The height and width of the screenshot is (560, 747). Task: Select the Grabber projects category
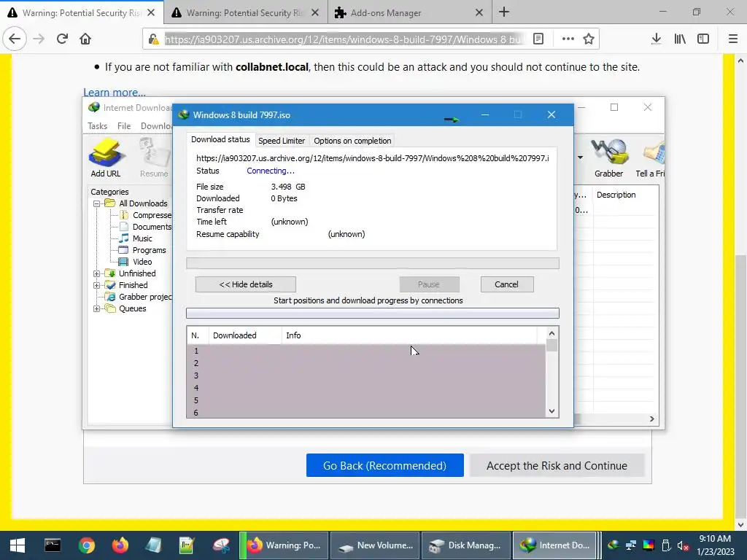[145, 297]
